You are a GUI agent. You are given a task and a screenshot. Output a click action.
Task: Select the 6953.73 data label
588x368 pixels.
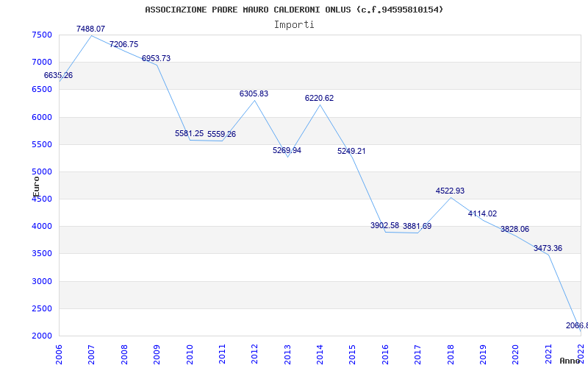[x=156, y=58]
